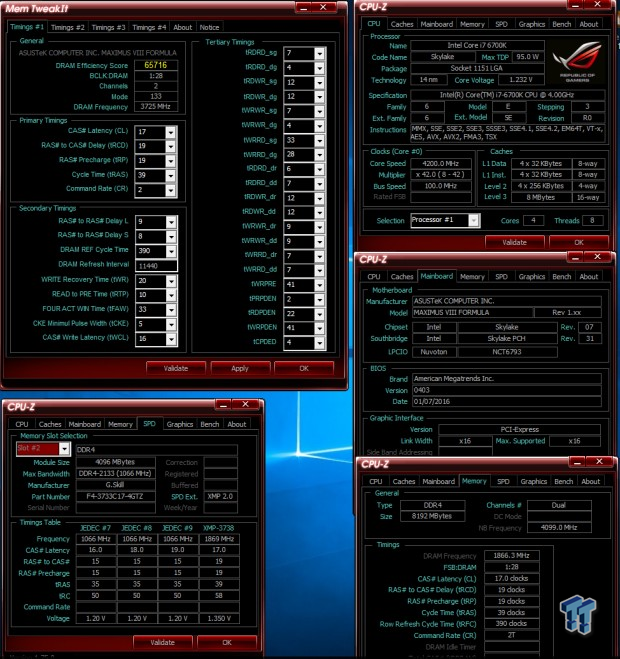Click Validate button in Mem TweakIt
This screenshot has width=620, height=659.
pyautogui.click(x=176, y=369)
